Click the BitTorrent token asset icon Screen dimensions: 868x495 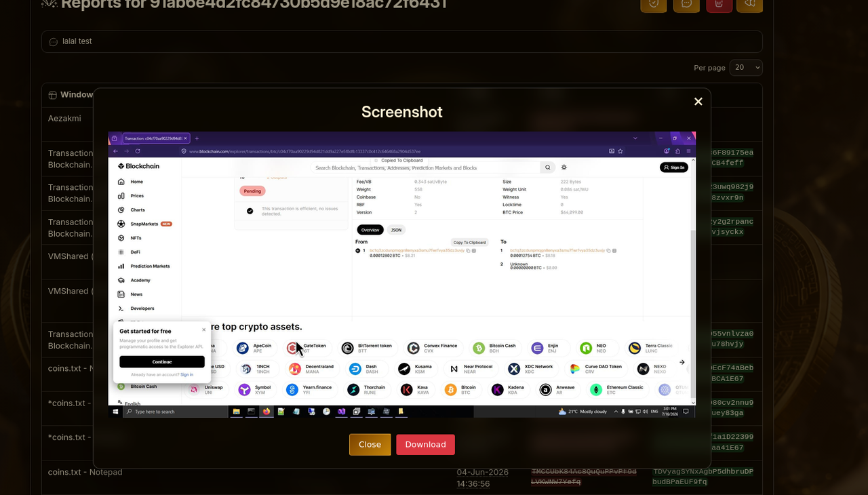tap(347, 349)
